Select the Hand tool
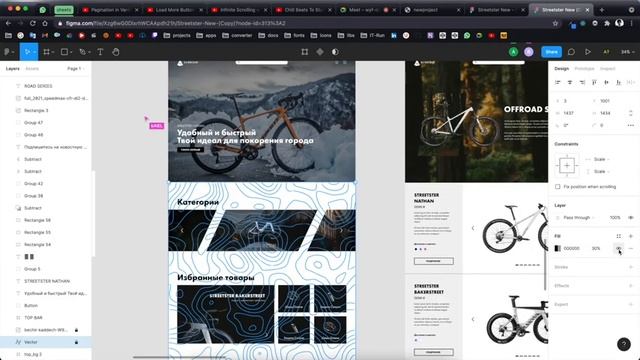The width and height of the screenshot is (640, 360). (x=116, y=52)
